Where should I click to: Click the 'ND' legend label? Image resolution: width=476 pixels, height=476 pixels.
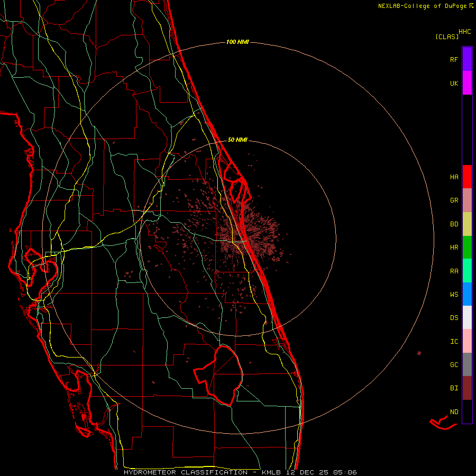[454, 412]
